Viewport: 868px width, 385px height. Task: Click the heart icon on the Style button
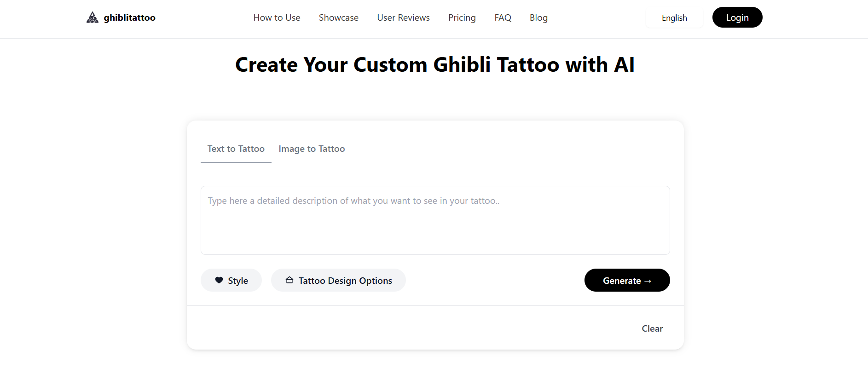[x=219, y=280]
